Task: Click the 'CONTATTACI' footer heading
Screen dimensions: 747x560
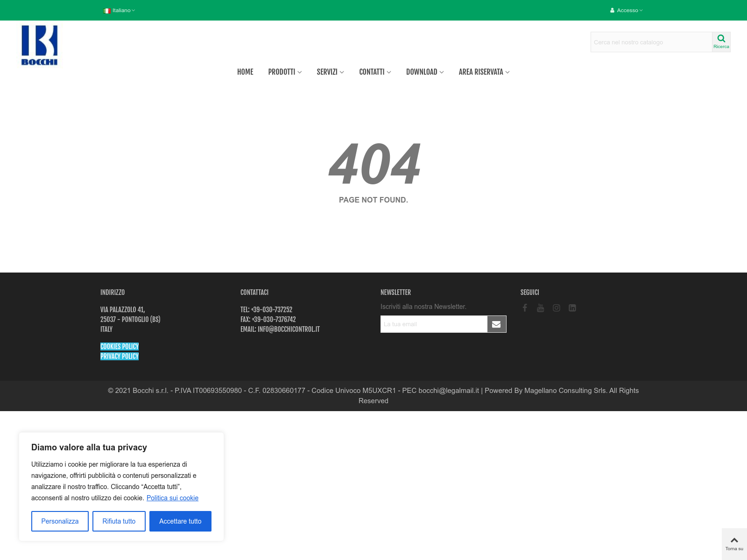Action: [x=254, y=292]
